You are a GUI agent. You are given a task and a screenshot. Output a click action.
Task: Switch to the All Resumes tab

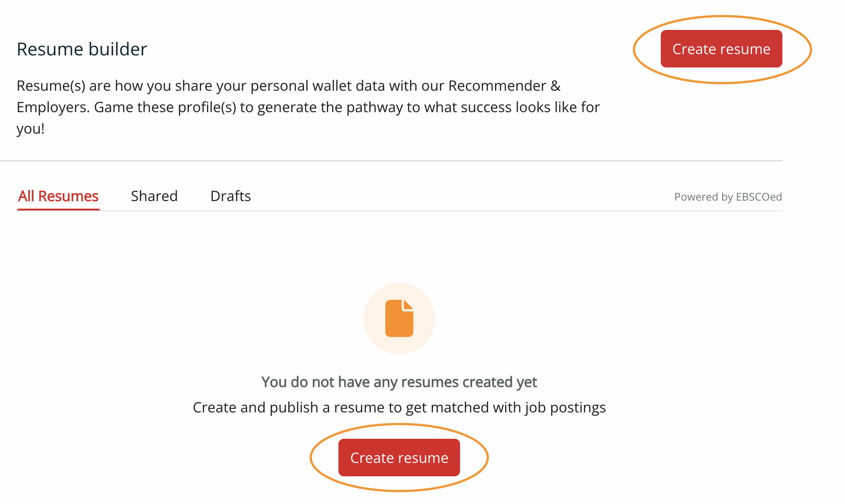click(x=58, y=196)
